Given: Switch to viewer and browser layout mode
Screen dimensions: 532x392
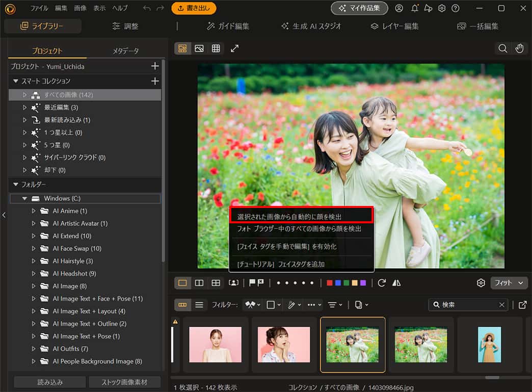Looking at the screenshot, I should tap(182, 48).
